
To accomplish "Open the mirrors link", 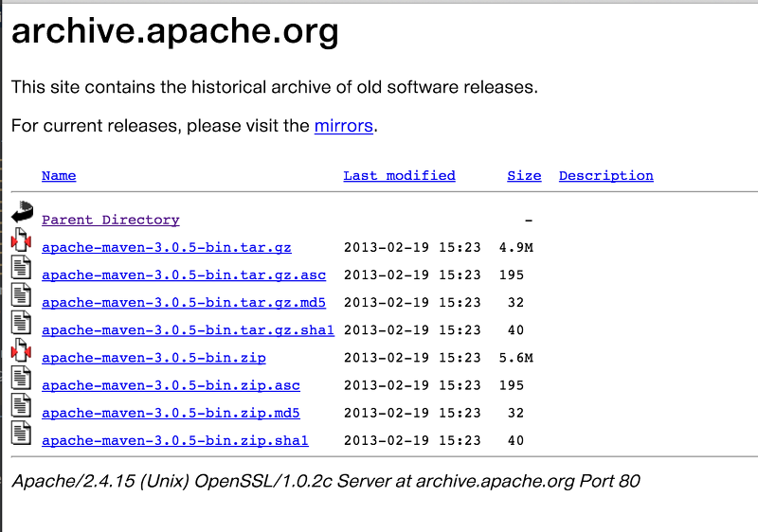I will [x=344, y=126].
